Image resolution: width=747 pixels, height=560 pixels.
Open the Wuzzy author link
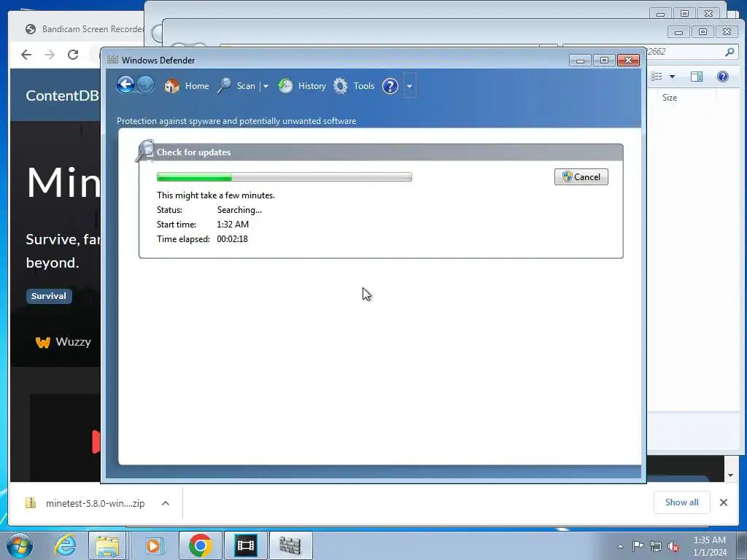click(63, 342)
